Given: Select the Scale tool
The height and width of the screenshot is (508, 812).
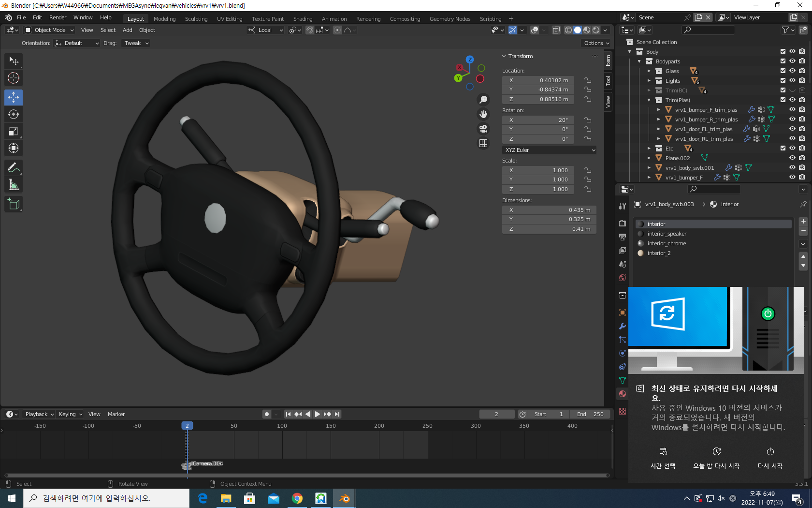Looking at the screenshot, I should point(14,131).
